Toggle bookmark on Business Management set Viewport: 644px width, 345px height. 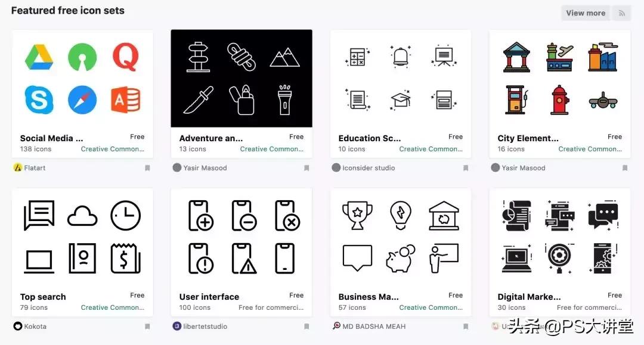click(466, 327)
